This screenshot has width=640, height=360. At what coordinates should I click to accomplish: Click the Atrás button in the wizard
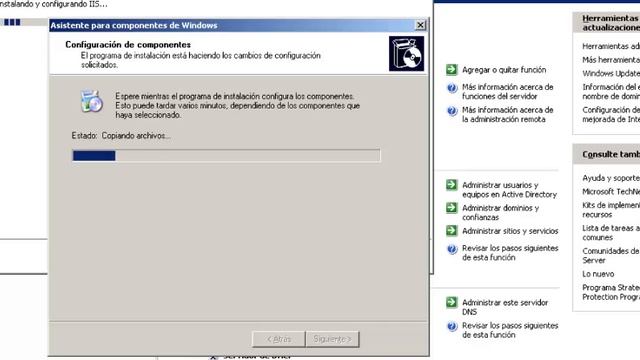[279, 339]
